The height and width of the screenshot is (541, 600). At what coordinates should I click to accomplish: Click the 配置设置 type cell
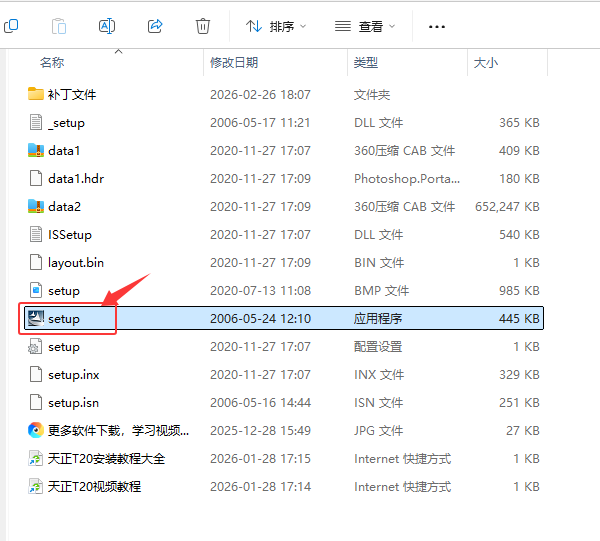tap(378, 347)
